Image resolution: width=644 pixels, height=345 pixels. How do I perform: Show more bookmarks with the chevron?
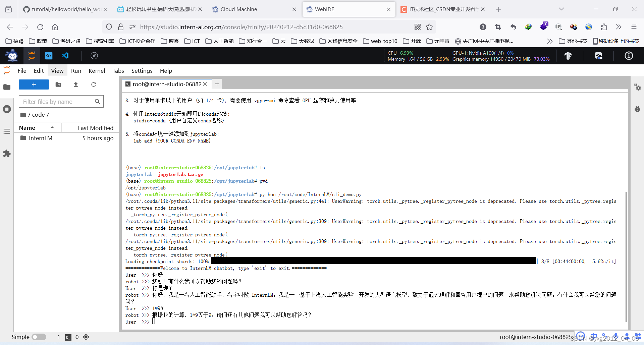[x=550, y=41]
